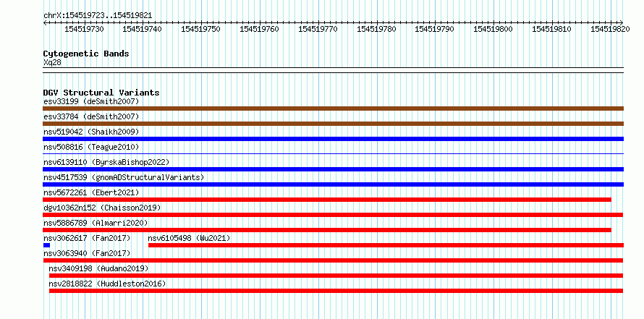Viewport: 644px width, 319px height.
Task: Click nsv5886789 (Almarri2020) label
Action: pyautogui.click(x=96, y=223)
